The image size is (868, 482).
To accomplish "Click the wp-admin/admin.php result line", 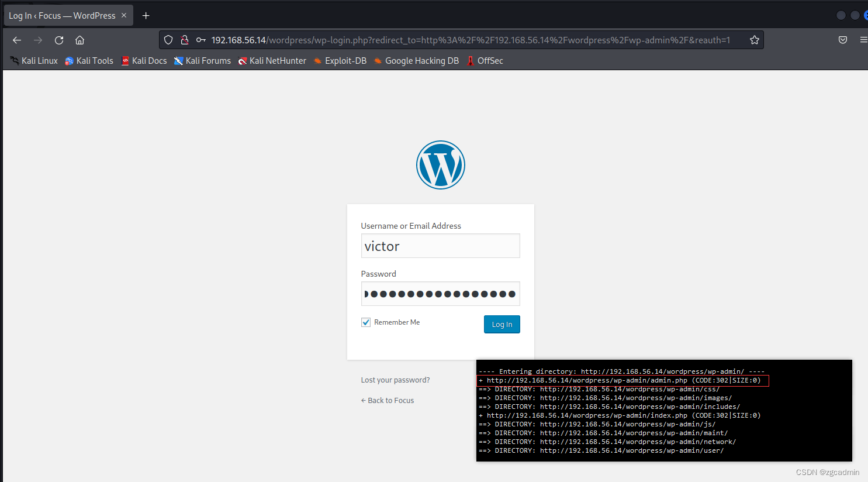I will coord(620,380).
